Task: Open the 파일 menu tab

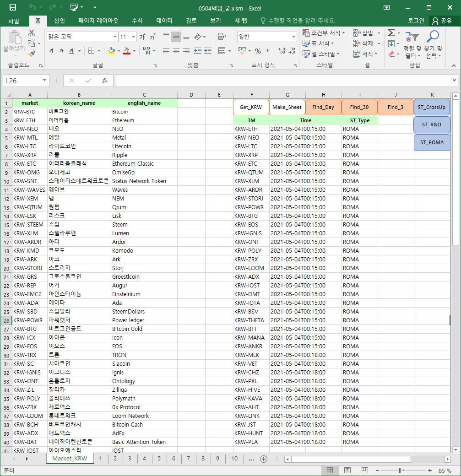Action: (14, 21)
